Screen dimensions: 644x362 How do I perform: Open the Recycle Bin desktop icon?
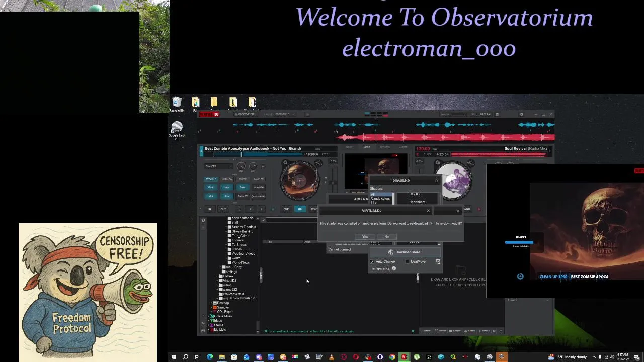(x=177, y=105)
